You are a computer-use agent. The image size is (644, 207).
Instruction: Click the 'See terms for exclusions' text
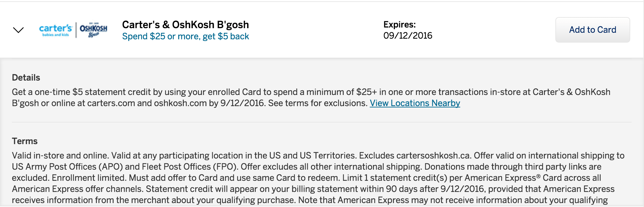click(x=318, y=103)
